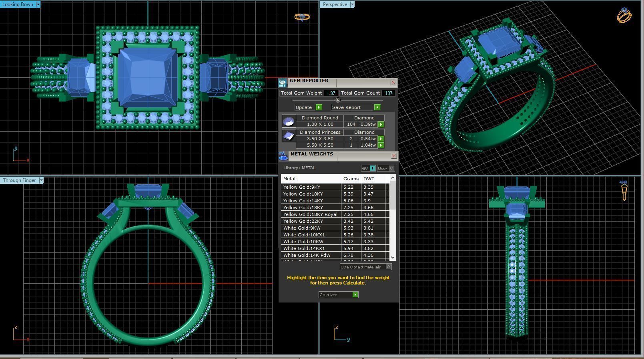Select the Yellow Gold:14KY row

point(335,201)
